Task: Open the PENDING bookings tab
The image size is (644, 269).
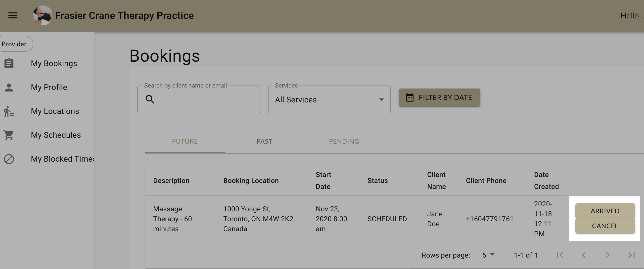Action: pos(344,141)
